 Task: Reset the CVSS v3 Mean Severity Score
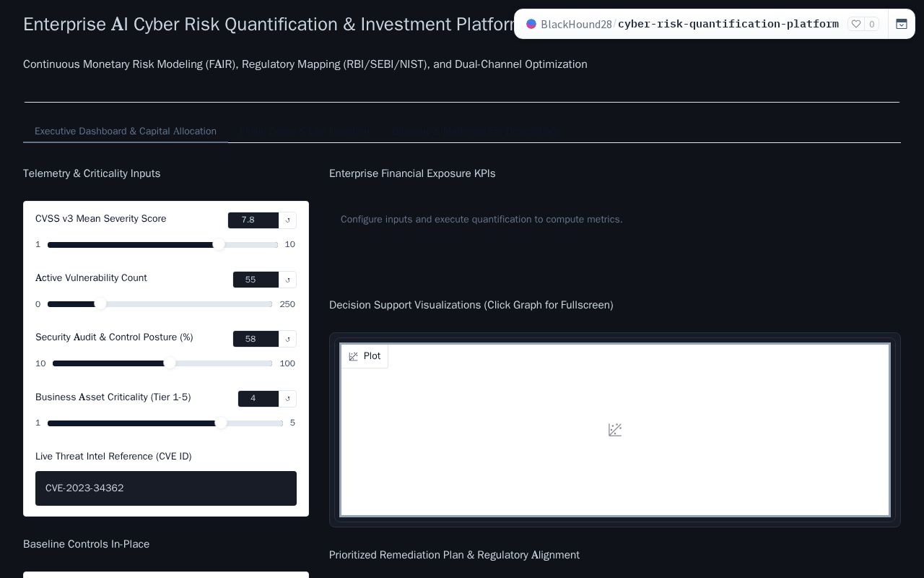[288, 220]
